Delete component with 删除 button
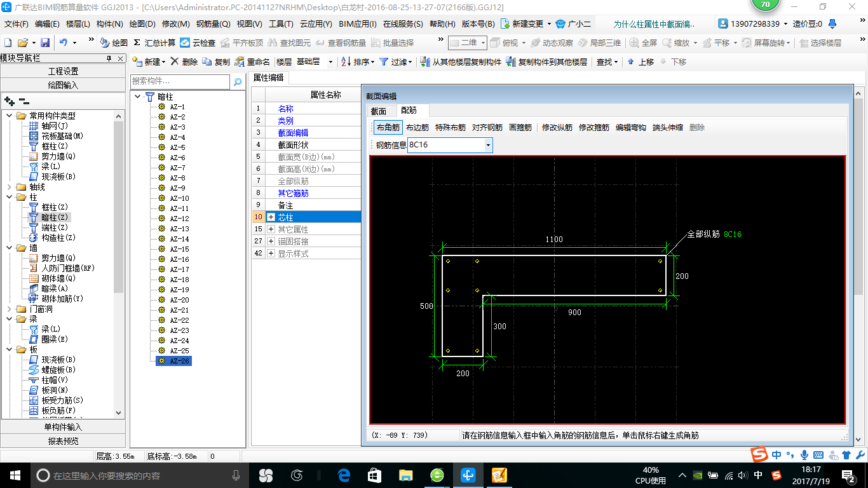This screenshot has width=868, height=488. pos(184,62)
